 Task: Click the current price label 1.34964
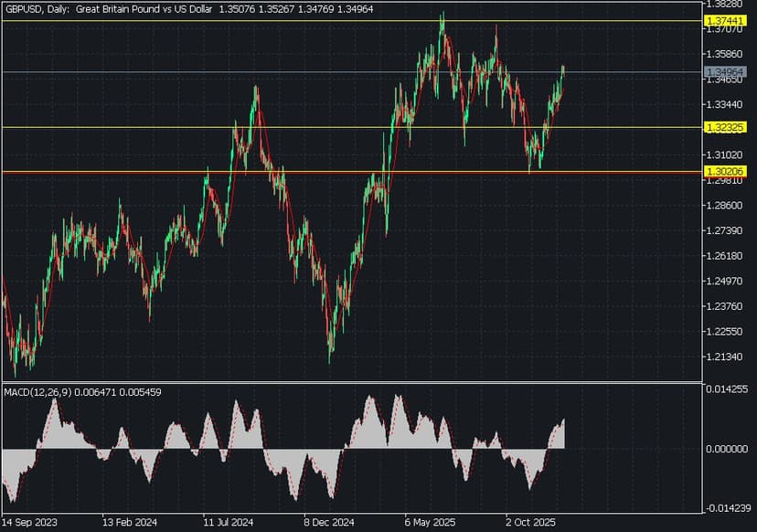coord(721,71)
